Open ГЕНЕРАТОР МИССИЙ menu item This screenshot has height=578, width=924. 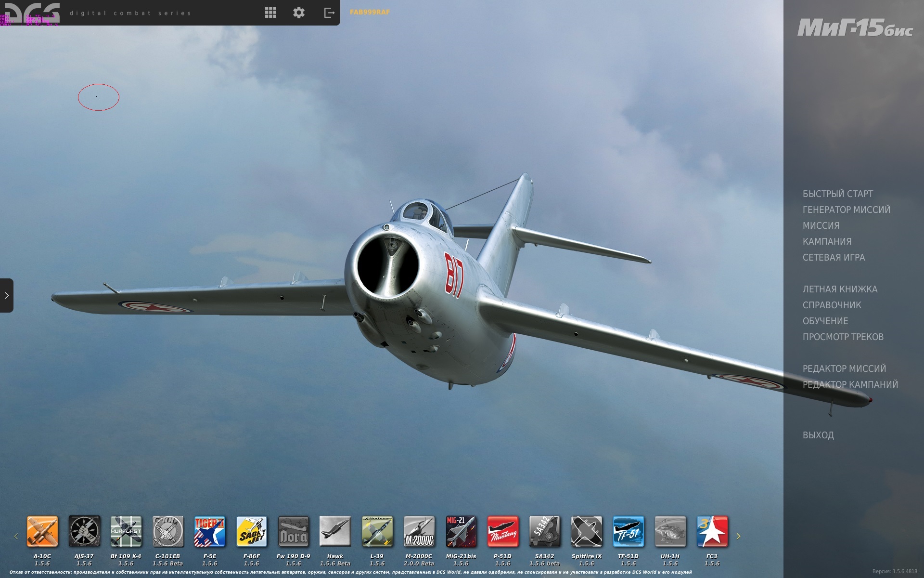pos(846,210)
